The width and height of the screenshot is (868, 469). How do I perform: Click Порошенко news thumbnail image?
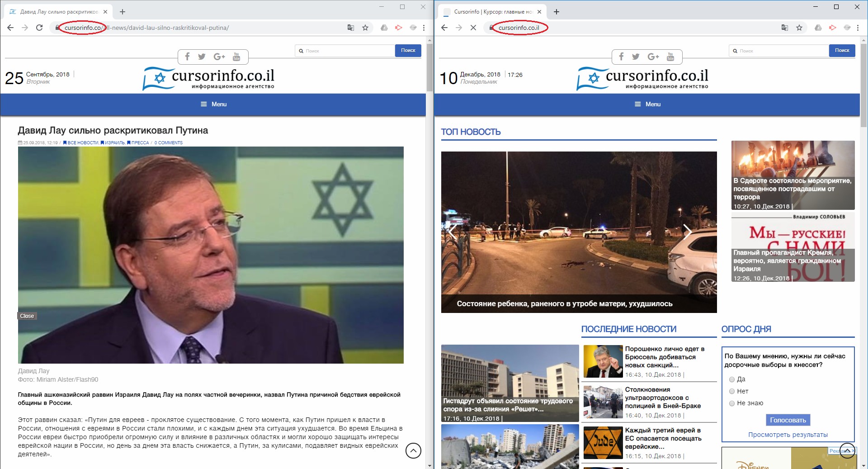pos(603,361)
